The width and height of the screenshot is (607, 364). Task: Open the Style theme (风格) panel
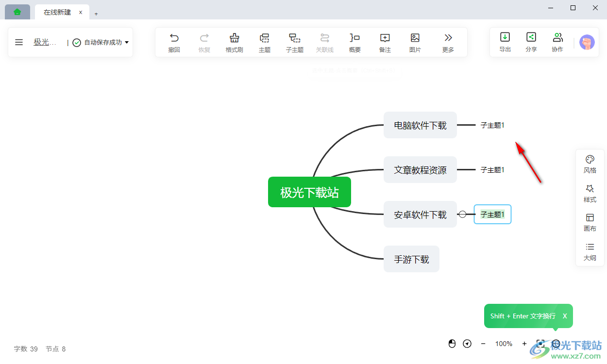click(590, 165)
